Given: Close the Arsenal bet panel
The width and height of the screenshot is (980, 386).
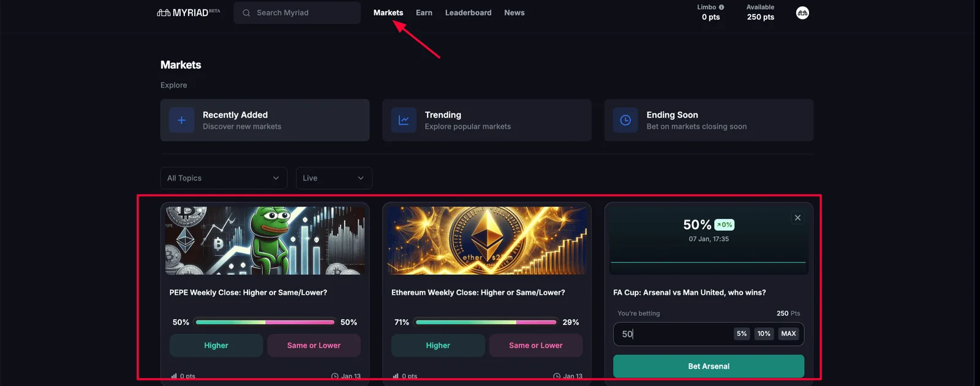Looking at the screenshot, I should pyautogui.click(x=797, y=218).
